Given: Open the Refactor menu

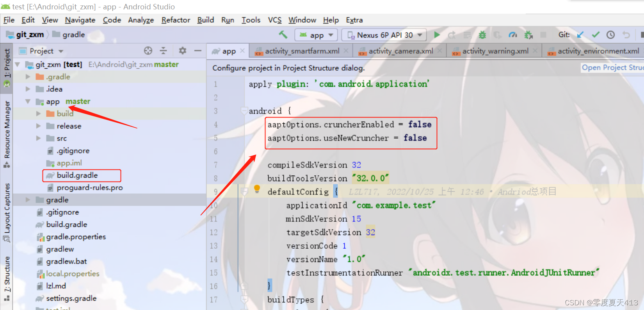Looking at the screenshot, I should (x=176, y=20).
